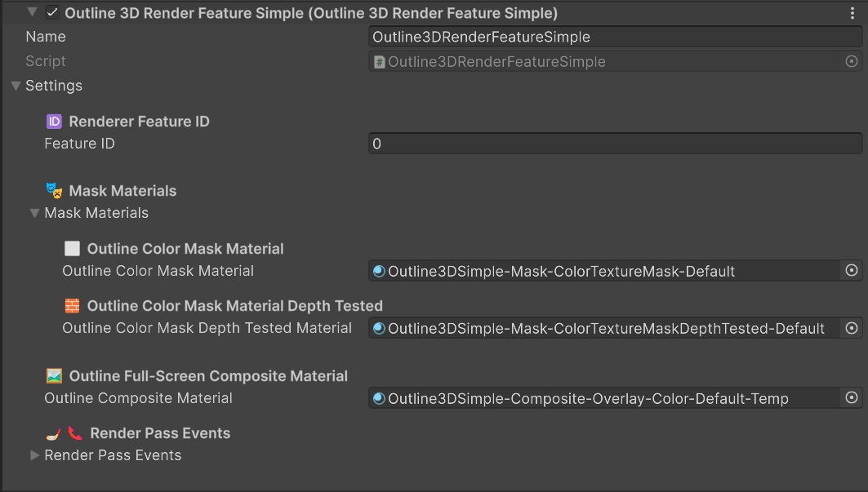Image resolution: width=868 pixels, height=492 pixels.
Task: Open the three-dot component options menu
Action: point(852,13)
